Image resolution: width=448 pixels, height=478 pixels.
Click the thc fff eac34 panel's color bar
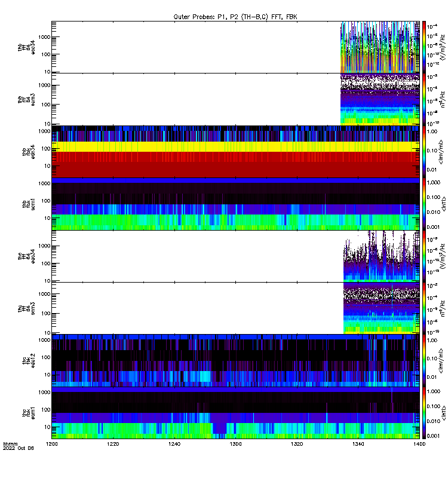(424, 256)
